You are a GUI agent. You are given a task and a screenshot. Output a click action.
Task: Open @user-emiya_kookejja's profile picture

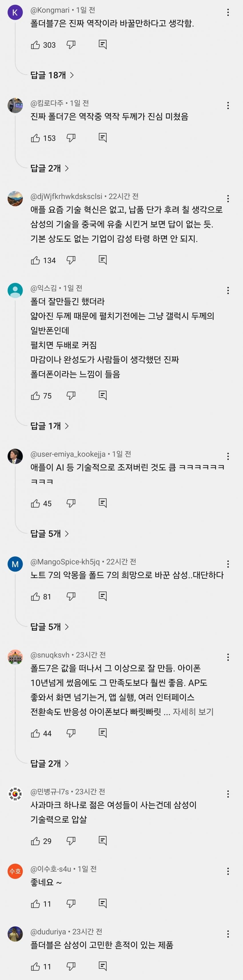click(x=15, y=456)
